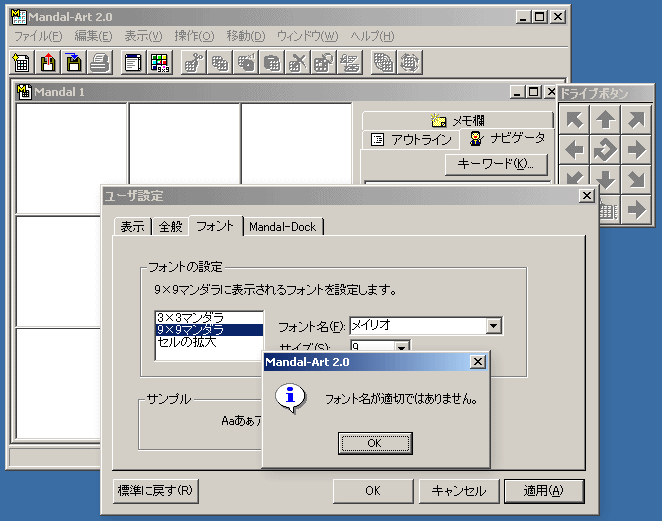Open the 表示(V) menu

pos(143,36)
